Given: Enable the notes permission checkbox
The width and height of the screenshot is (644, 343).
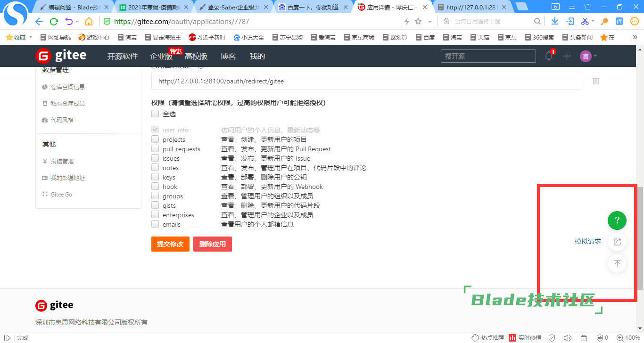Looking at the screenshot, I should [x=155, y=167].
